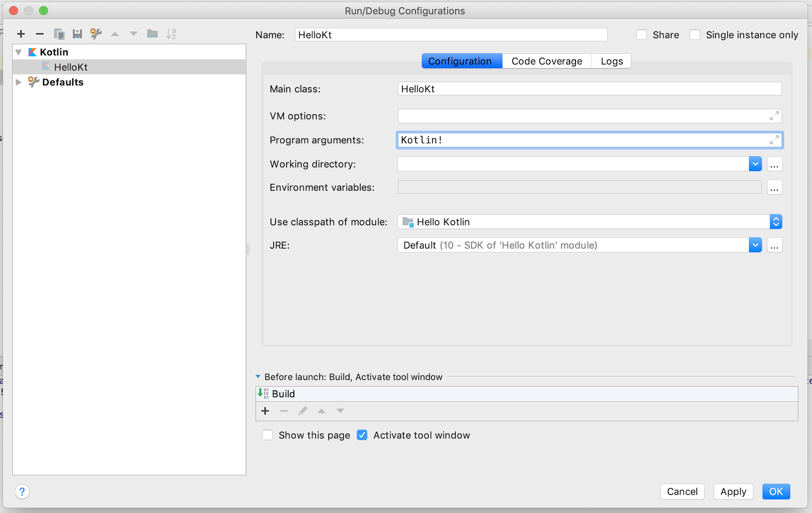This screenshot has width=812, height=513.
Task: Switch to the Logs tab
Action: [x=612, y=61]
